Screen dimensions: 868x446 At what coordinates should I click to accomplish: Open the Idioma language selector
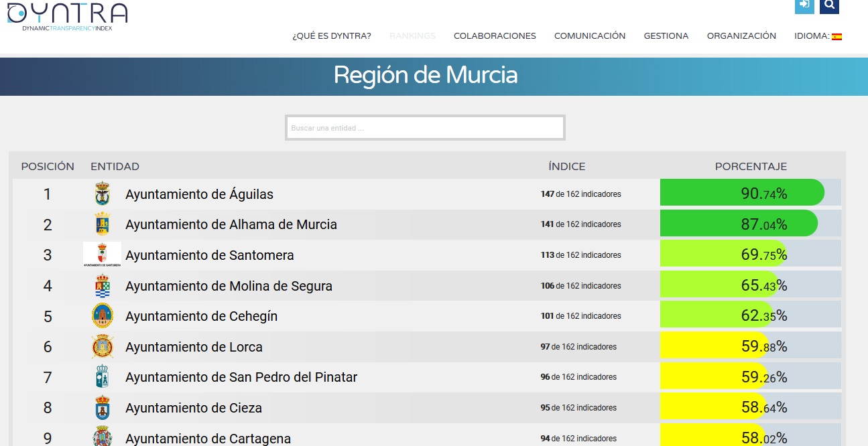(x=811, y=36)
